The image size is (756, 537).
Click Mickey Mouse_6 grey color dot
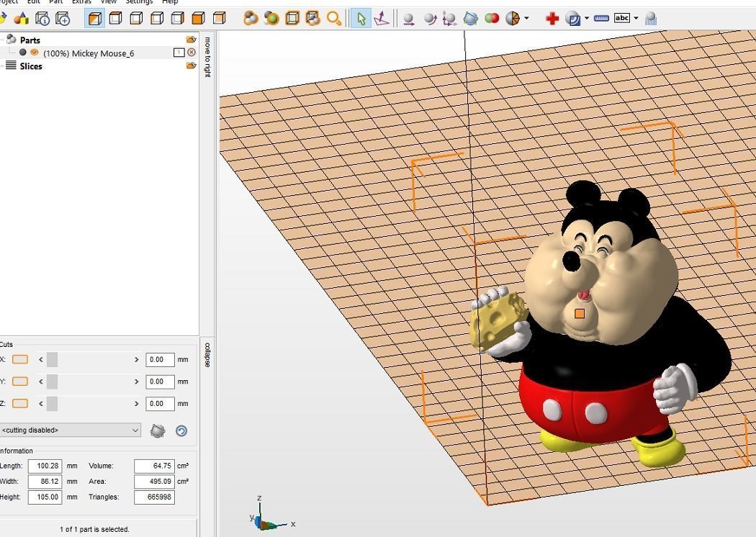coord(22,52)
